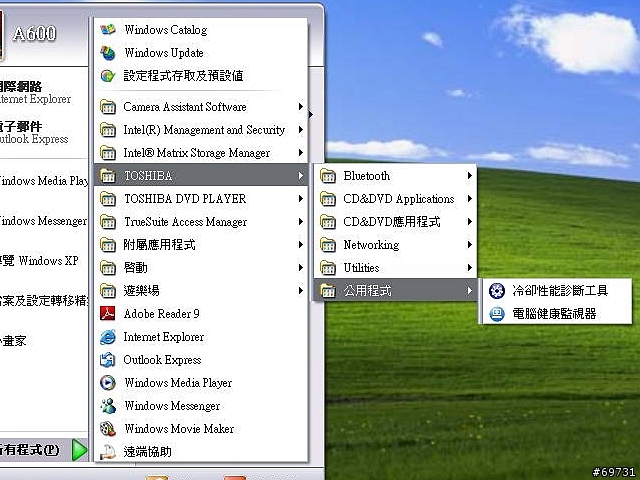Open 導覽 Windows XP in left pane
This screenshot has height=480, width=640.
pyautogui.click(x=41, y=260)
